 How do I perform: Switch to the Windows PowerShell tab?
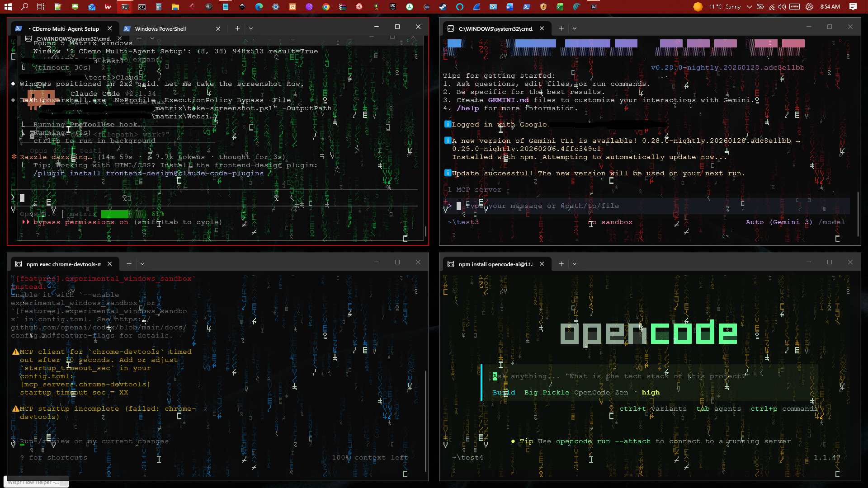[x=160, y=28]
